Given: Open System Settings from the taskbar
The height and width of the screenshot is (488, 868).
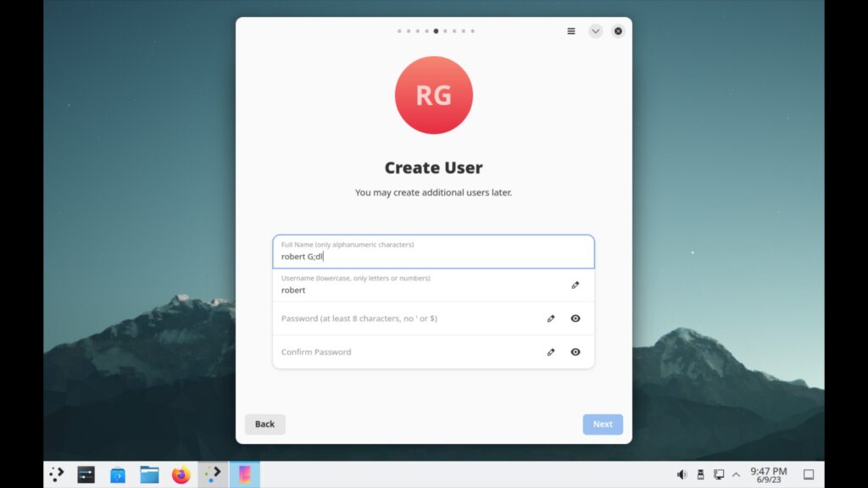Looking at the screenshot, I should pyautogui.click(x=86, y=474).
